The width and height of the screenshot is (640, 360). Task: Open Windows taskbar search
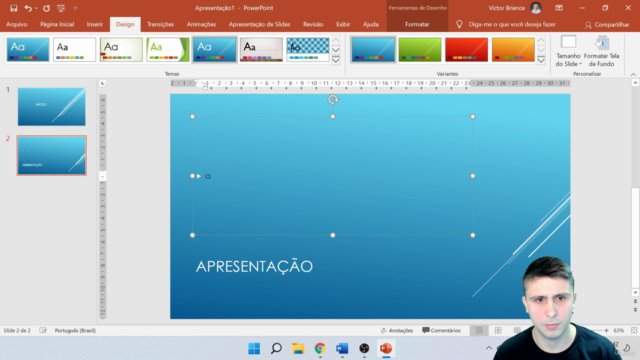(x=276, y=349)
